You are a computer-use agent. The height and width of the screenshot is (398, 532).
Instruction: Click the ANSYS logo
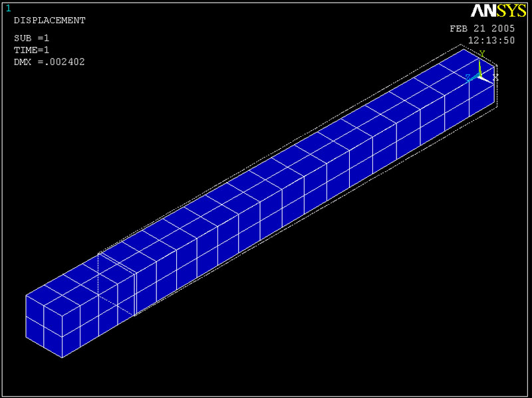tap(498, 11)
